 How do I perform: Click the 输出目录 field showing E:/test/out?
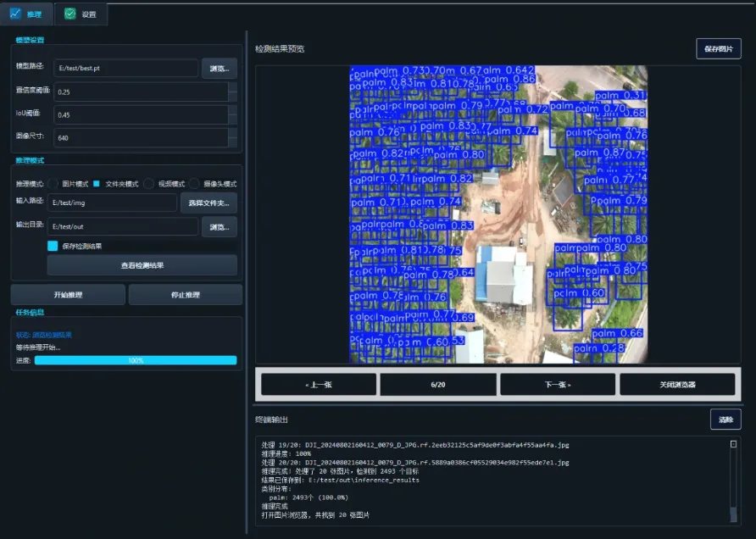122,226
